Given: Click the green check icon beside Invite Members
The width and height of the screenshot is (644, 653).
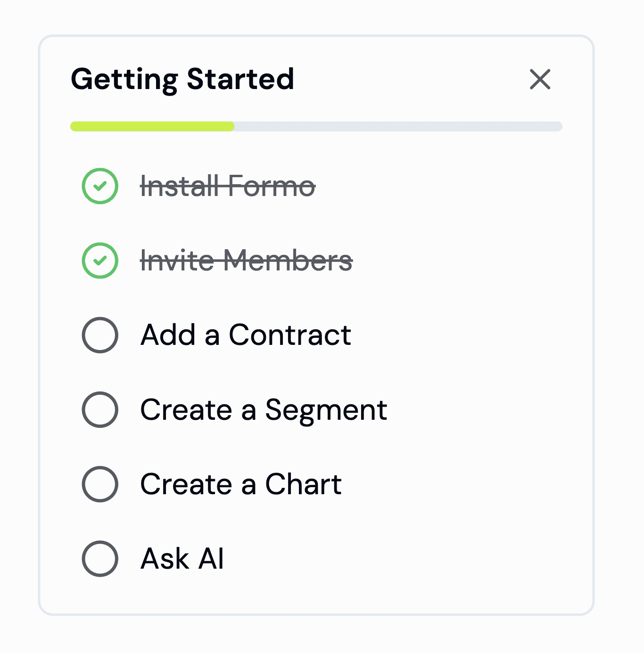Looking at the screenshot, I should point(100,261).
